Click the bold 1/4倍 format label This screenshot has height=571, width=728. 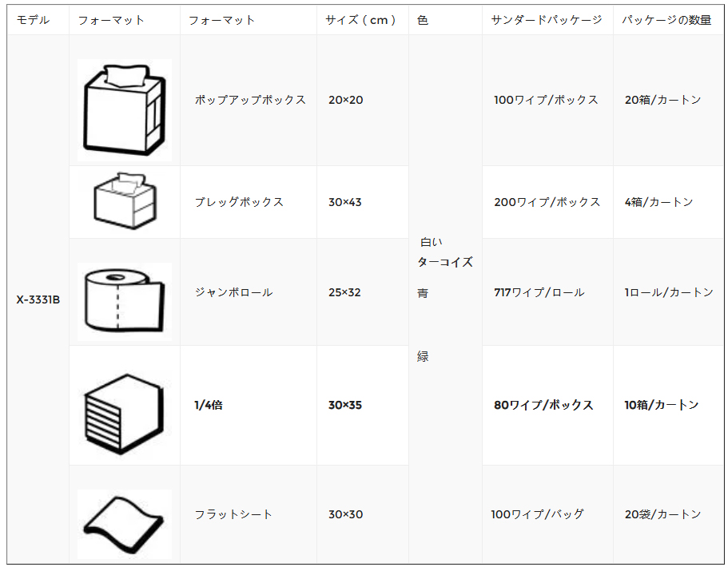click(209, 405)
